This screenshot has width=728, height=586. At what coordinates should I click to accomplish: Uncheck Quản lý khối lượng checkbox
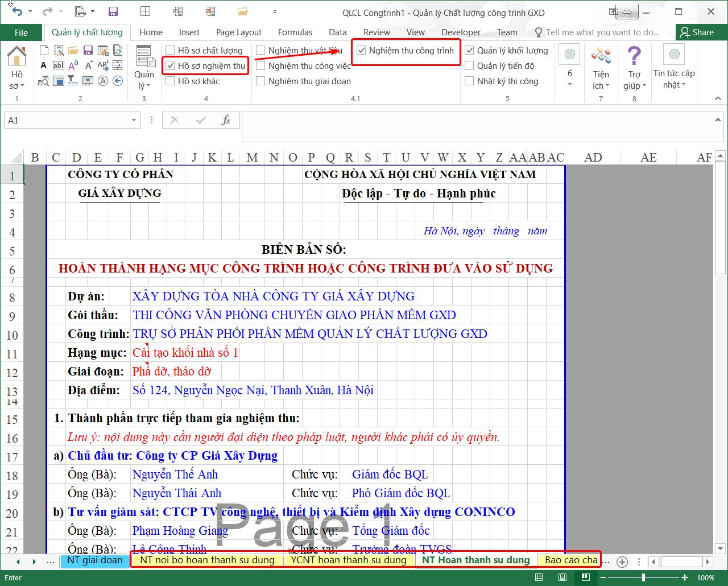[469, 51]
